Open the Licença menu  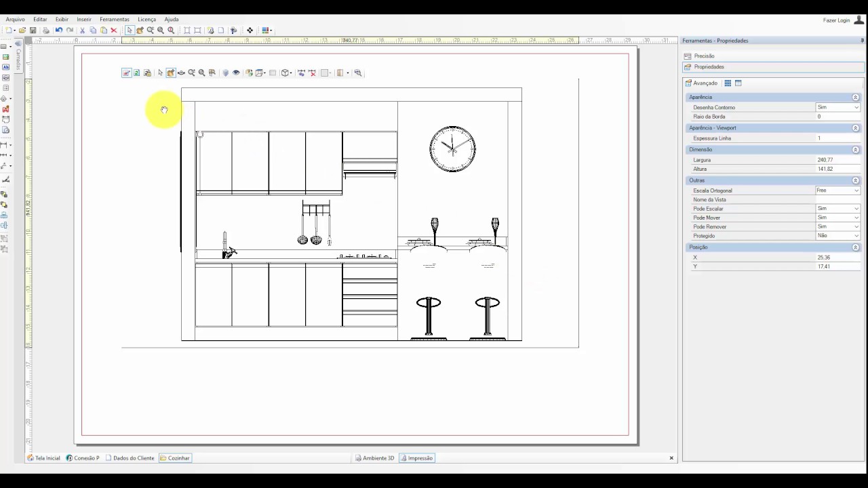[146, 20]
